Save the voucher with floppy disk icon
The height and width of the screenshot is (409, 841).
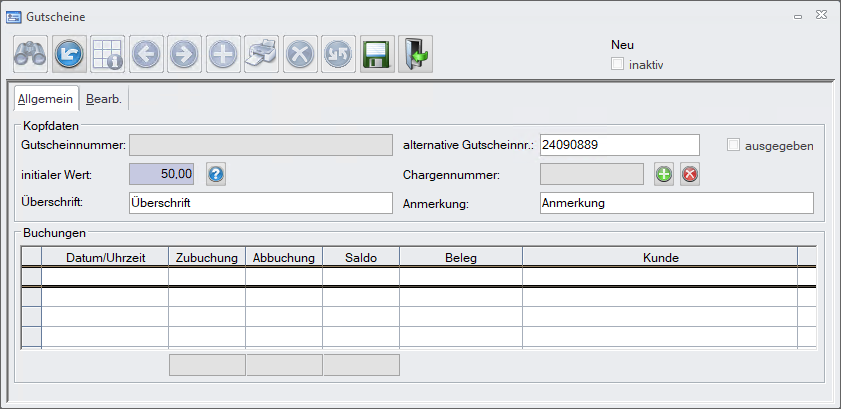point(376,54)
